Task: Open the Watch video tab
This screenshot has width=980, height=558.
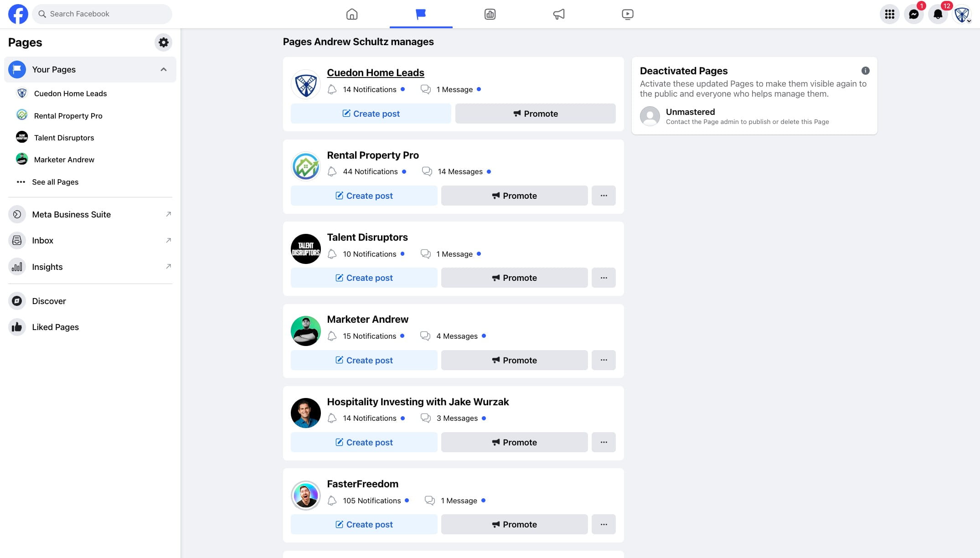Action: pyautogui.click(x=628, y=14)
